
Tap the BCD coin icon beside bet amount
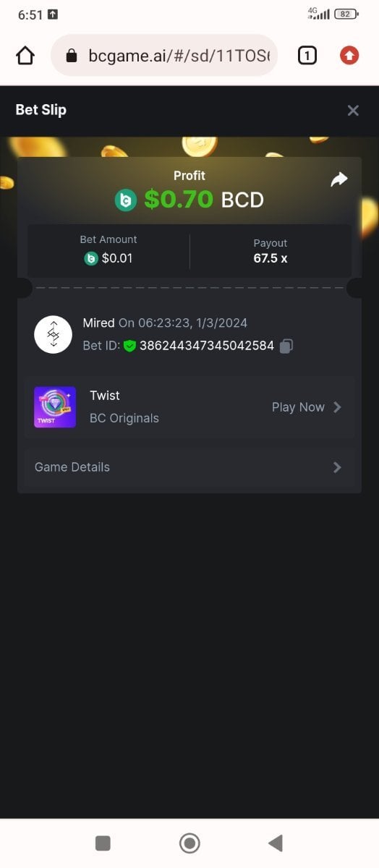[91, 258]
